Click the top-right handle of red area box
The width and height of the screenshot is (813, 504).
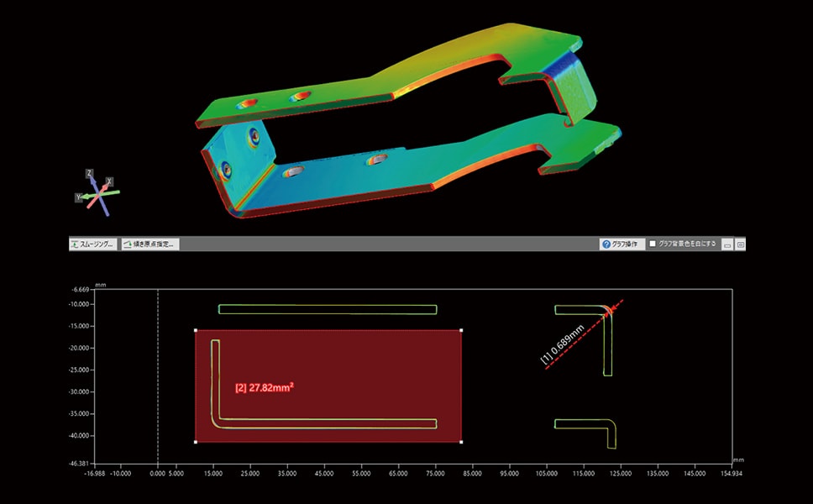(461, 330)
